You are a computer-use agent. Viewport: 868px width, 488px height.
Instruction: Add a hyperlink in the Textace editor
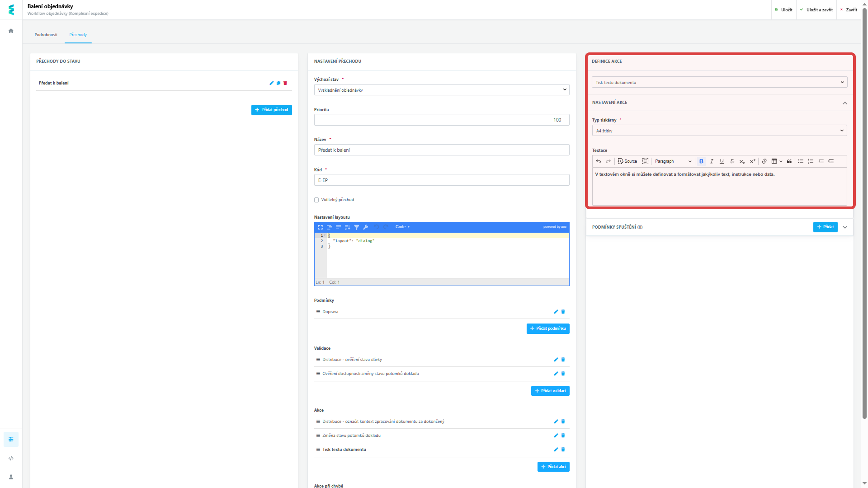764,161
